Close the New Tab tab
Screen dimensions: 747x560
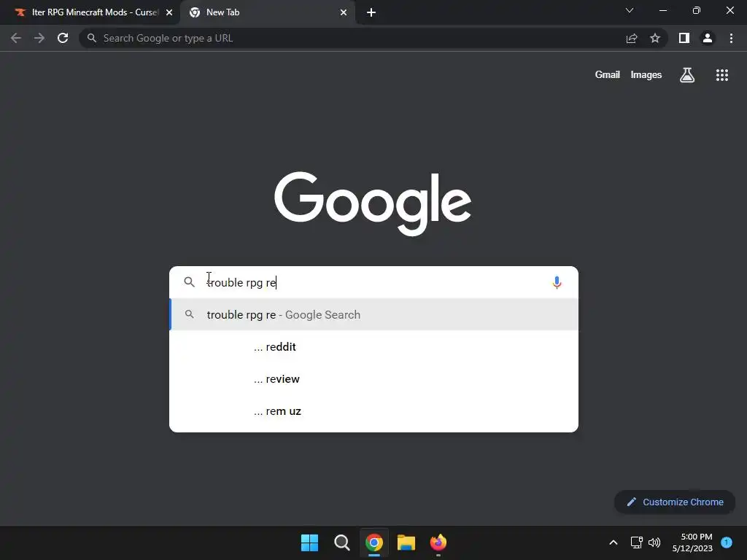[344, 12]
